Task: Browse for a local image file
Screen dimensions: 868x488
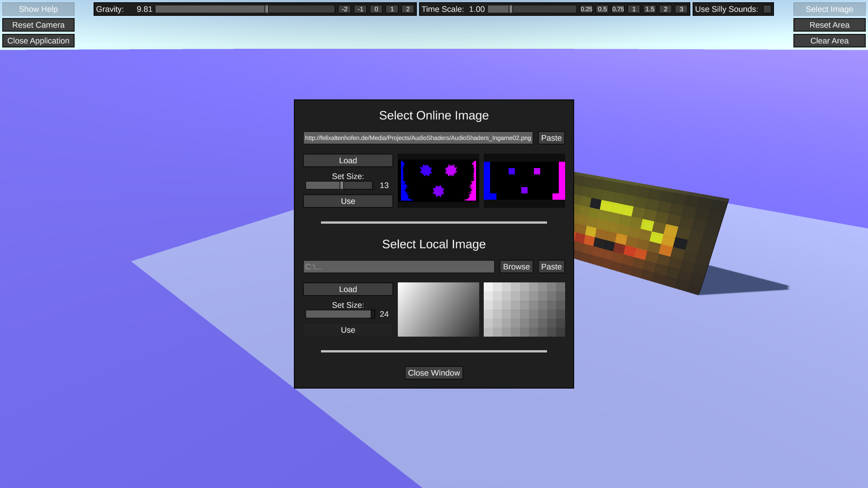Action: coord(516,267)
